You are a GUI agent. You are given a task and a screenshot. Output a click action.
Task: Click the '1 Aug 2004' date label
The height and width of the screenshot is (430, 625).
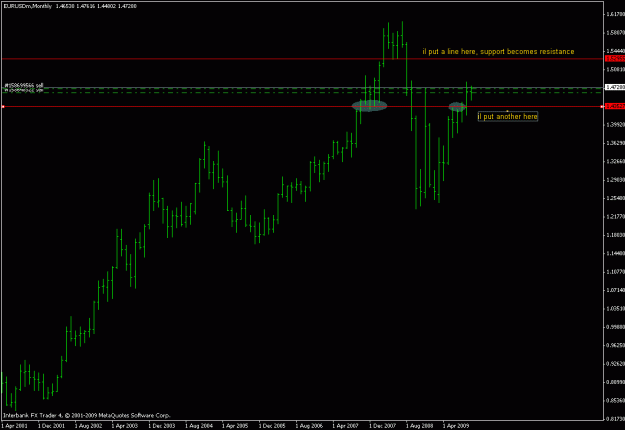[199, 426]
